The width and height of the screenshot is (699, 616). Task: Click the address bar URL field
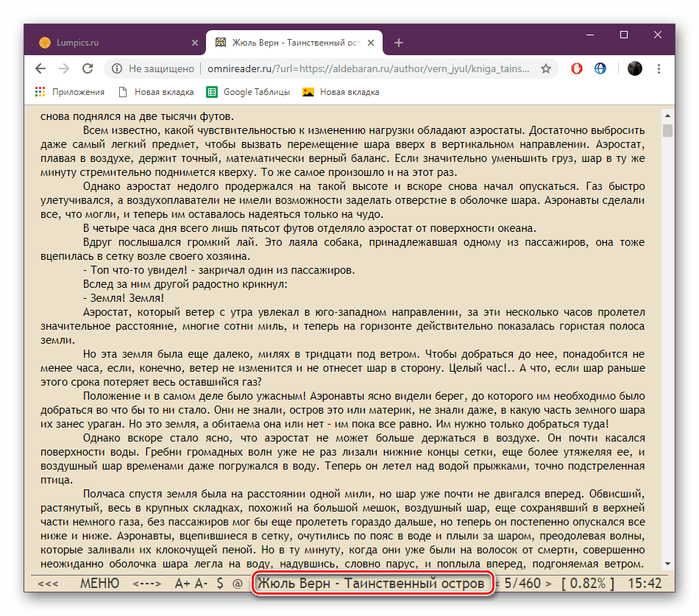pyautogui.click(x=368, y=68)
